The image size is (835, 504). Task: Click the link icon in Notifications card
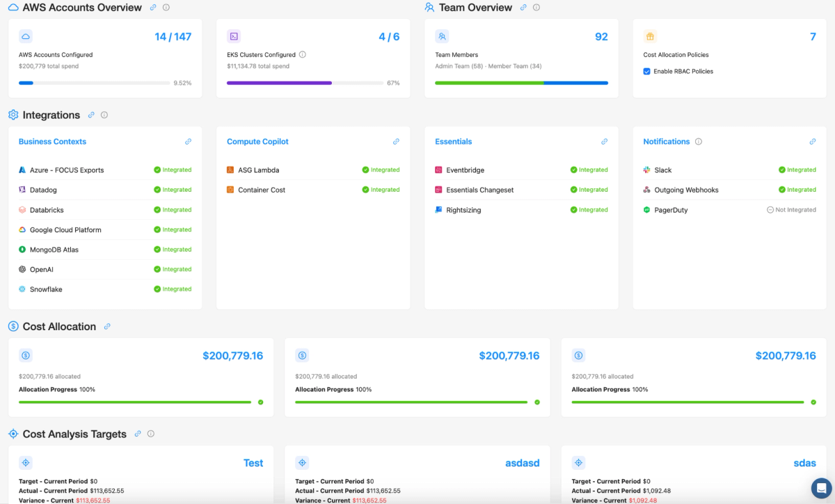(812, 142)
